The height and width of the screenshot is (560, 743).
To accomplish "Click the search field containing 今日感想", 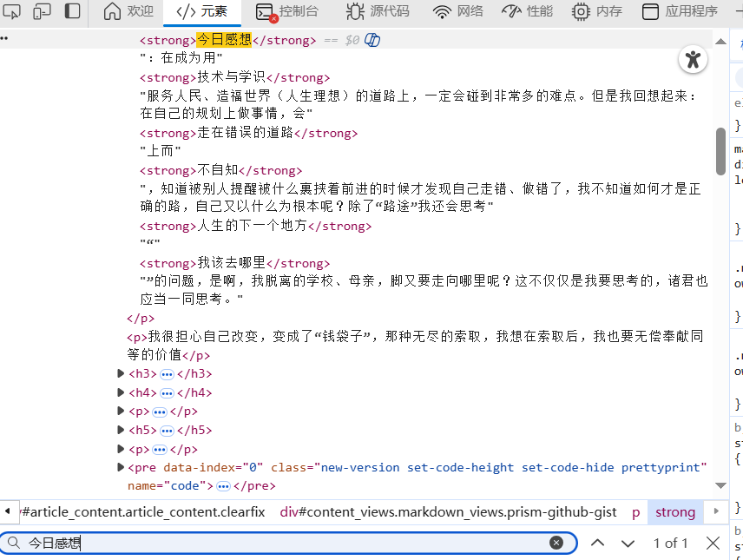I will click(288, 543).
